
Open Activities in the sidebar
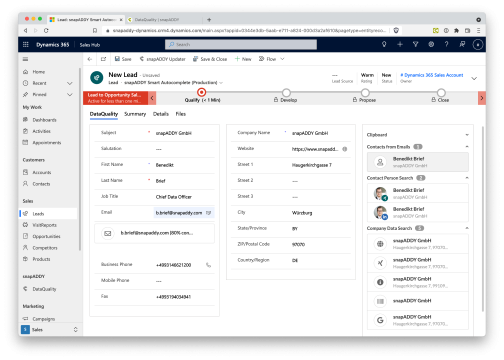click(41, 131)
